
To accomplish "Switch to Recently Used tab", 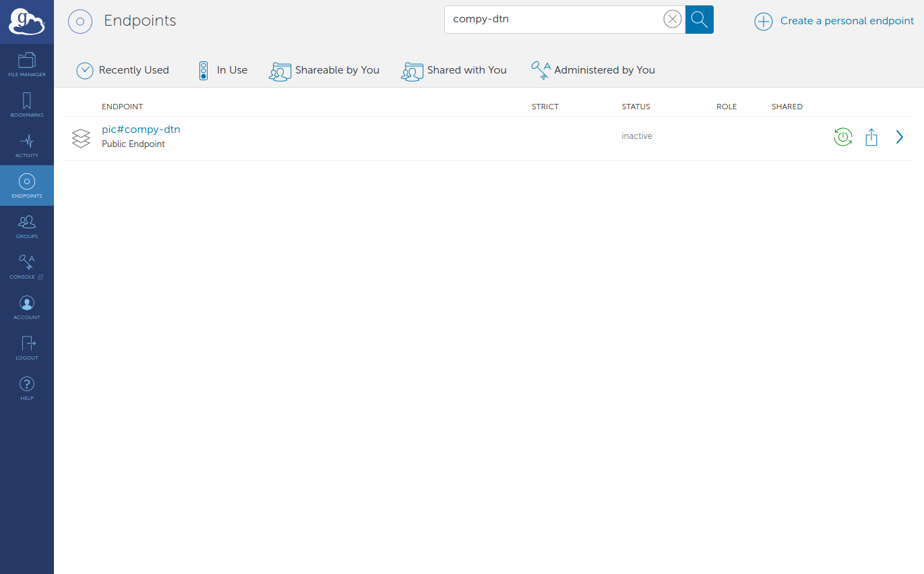I will 123,70.
